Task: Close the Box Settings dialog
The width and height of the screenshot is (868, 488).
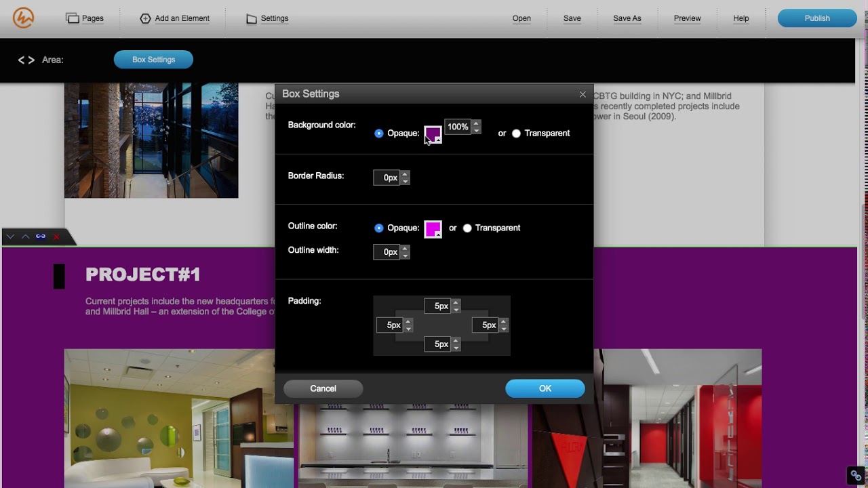Action: [x=583, y=94]
